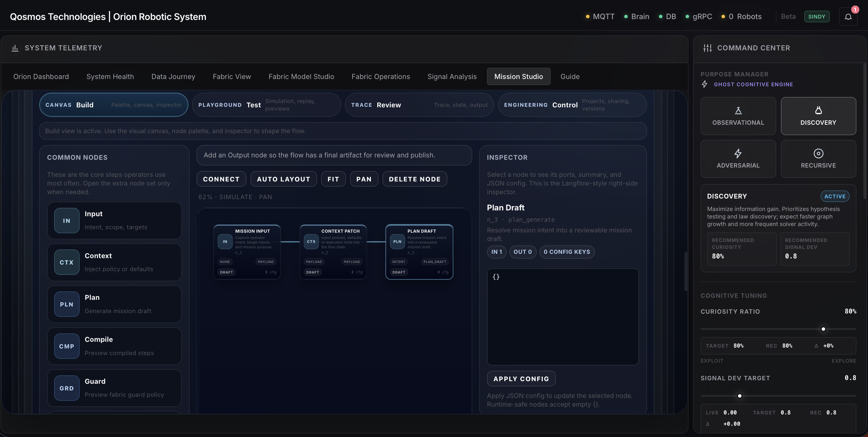The width and height of the screenshot is (868, 437).
Task: Switch to Playground Test view
Action: (266, 105)
